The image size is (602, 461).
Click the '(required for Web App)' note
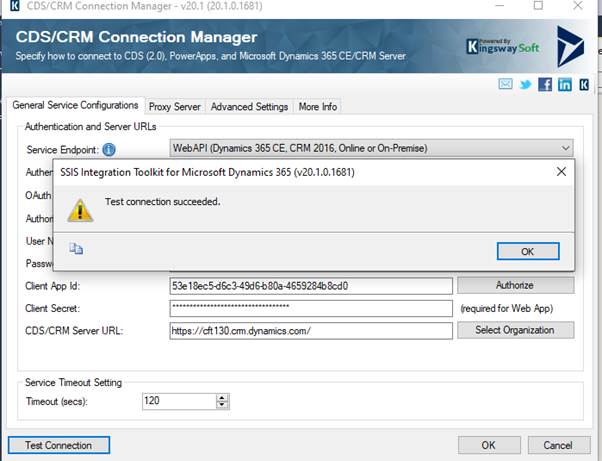click(x=506, y=308)
